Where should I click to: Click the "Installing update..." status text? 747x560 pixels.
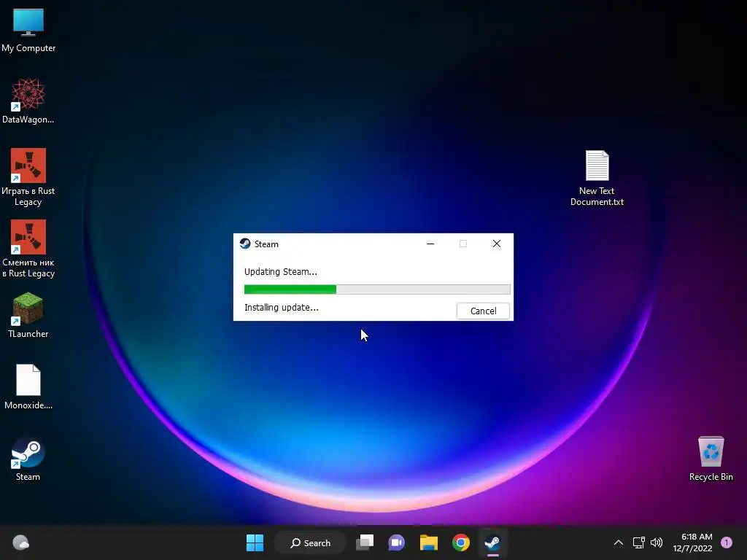281,307
